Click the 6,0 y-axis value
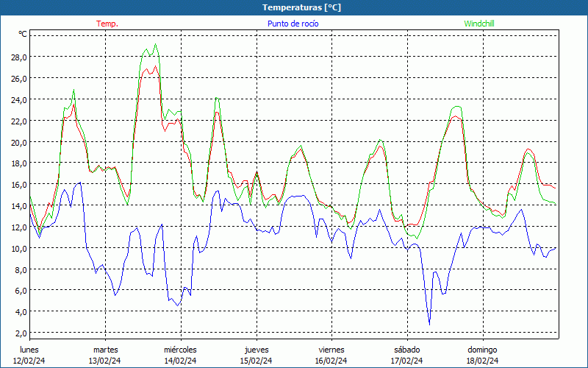588x368 pixels. coord(21,291)
